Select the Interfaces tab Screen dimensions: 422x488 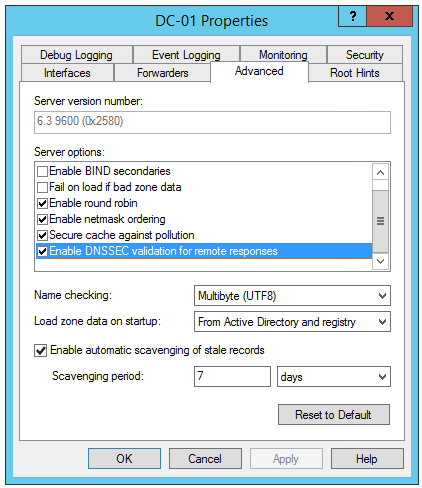click(67, 73)
